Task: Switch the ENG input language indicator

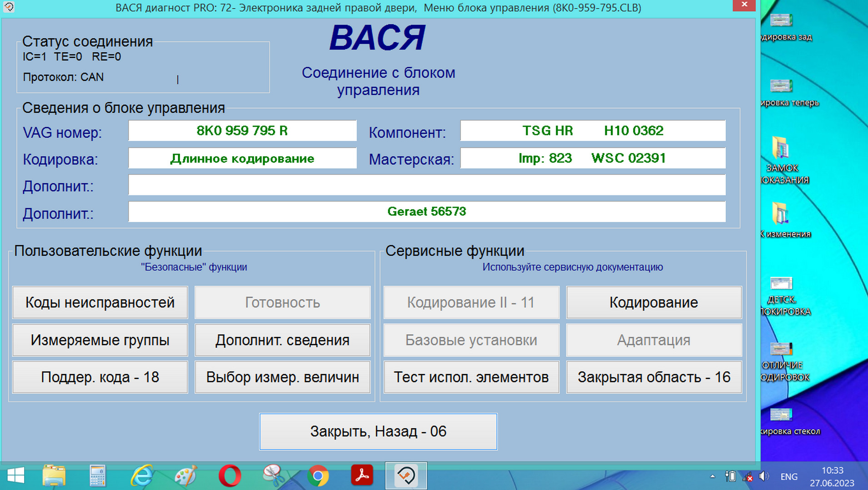Action: pyautogui.click(x=789, y=476)
